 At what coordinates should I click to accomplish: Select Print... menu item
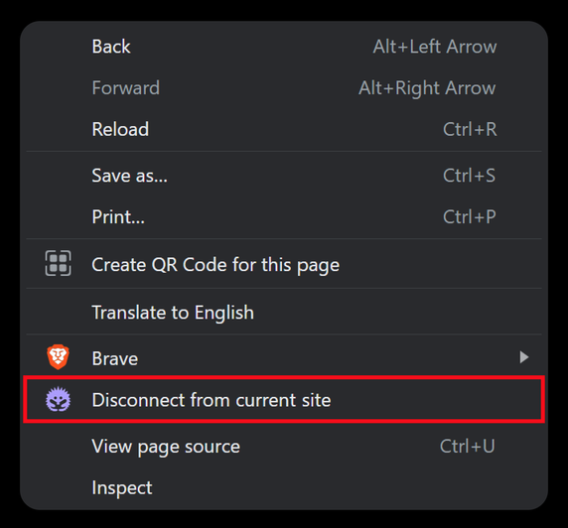[284, 217]
